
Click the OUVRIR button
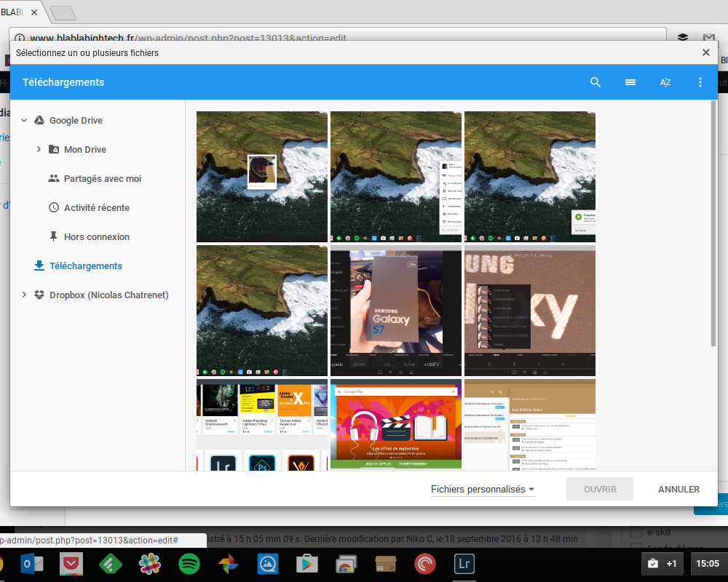pyautogui.click(x=600, y=489)
